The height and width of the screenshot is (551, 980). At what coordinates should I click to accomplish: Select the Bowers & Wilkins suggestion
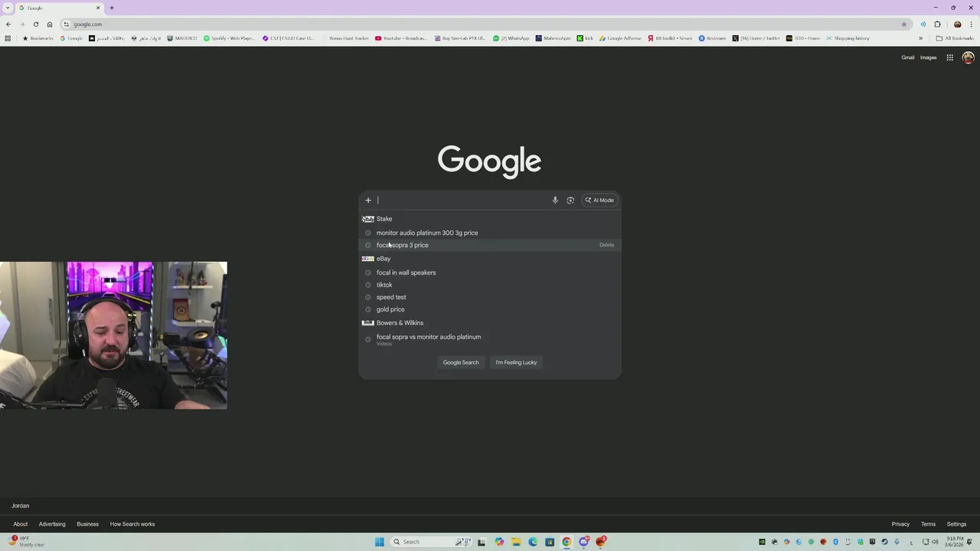click(490, 323)
